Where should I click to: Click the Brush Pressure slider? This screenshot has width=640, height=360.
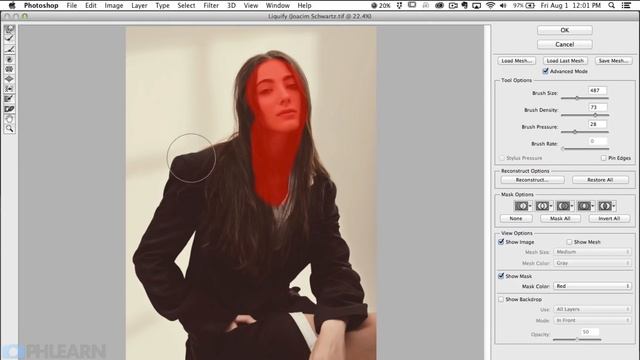tap(584, 132)
